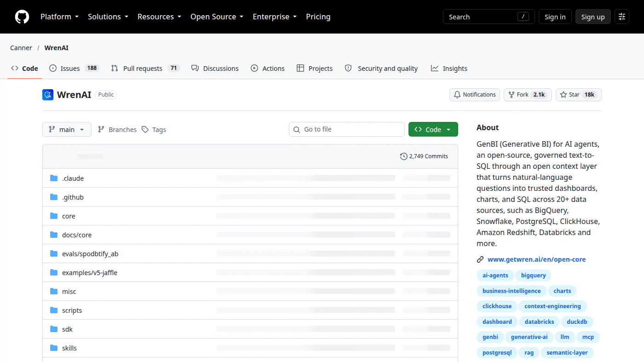Toggle Notifications for this repository
644x362 pixels.
(x=475, y=95)
